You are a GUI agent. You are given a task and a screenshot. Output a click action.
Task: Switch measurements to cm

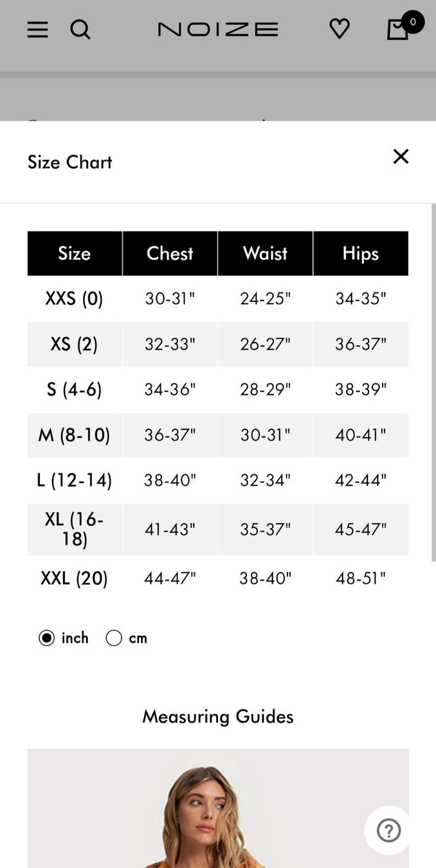114,638
